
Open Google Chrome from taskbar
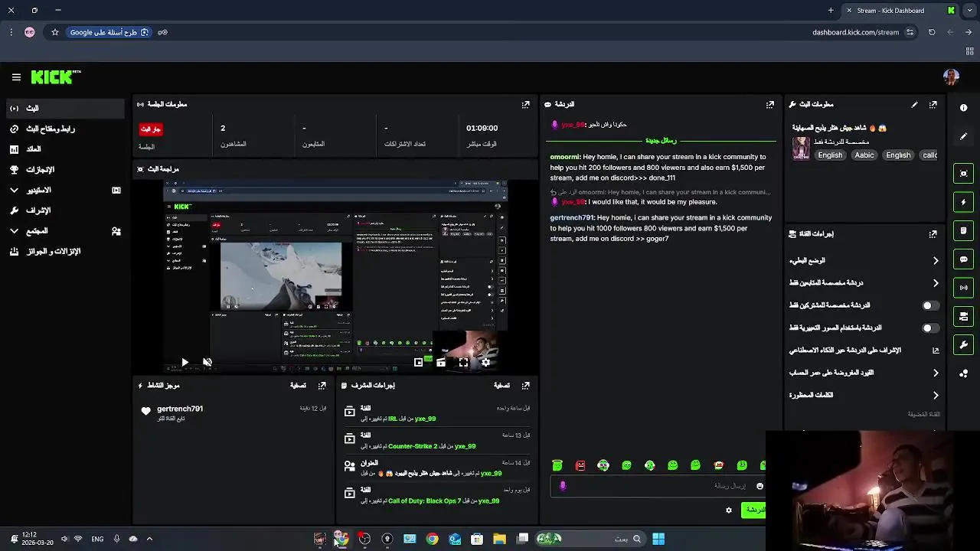pyautogui.click(x=433, y=539)
